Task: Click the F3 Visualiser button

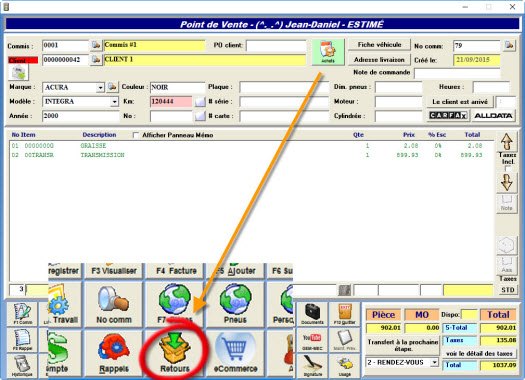Action: tap(114, 271)
